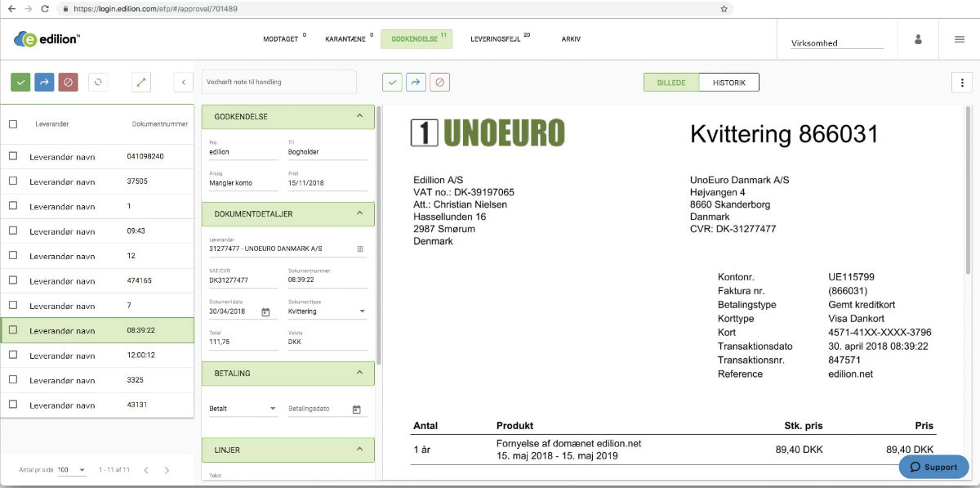Open the Betalt payment status dropdown

tap(243, 409)
